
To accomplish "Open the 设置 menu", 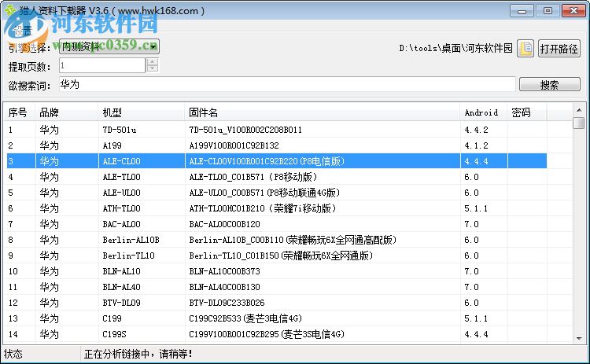I will click(23, 31).
